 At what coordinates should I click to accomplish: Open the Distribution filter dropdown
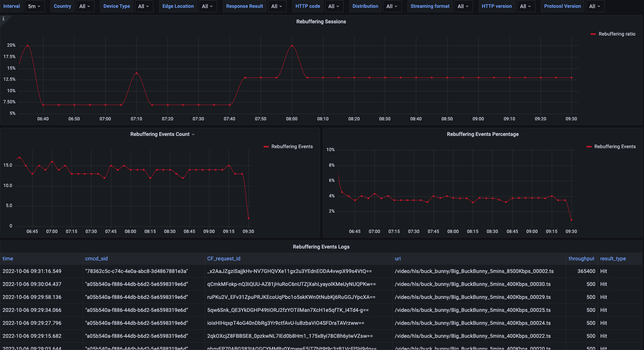click(392, 6)
